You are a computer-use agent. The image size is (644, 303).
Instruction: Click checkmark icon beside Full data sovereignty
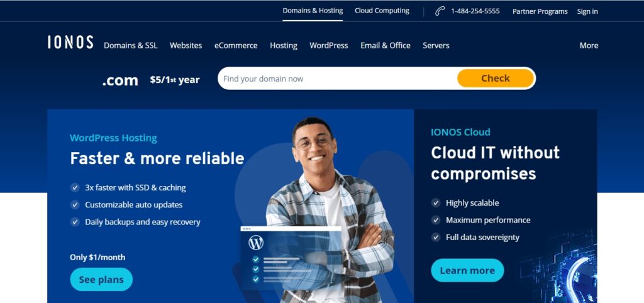pyautogui.click(x=436, y=238)
